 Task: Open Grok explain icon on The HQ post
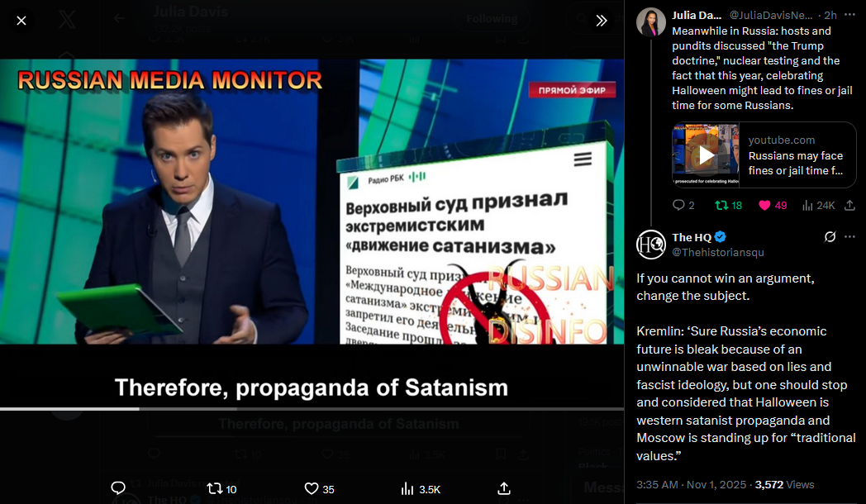830,237
